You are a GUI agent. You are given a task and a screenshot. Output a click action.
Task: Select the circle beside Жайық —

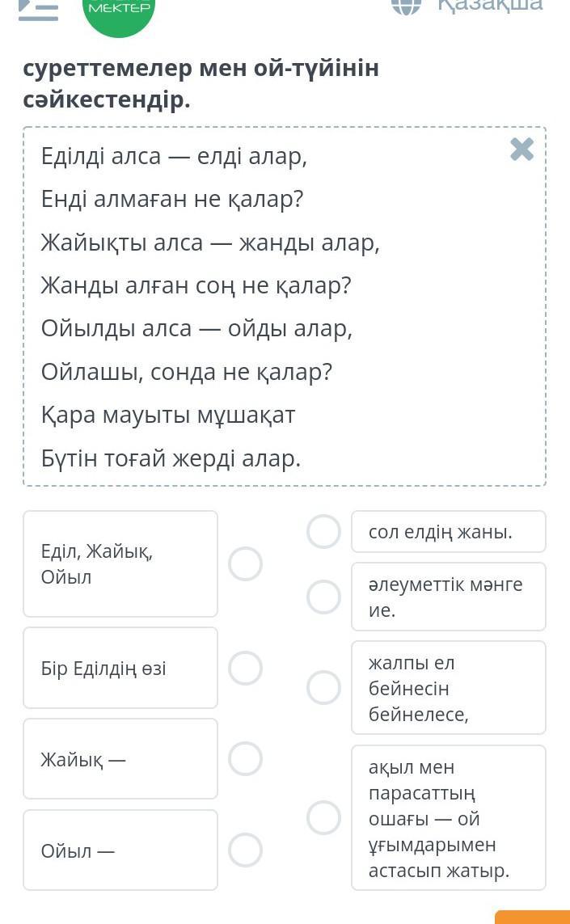245,758
